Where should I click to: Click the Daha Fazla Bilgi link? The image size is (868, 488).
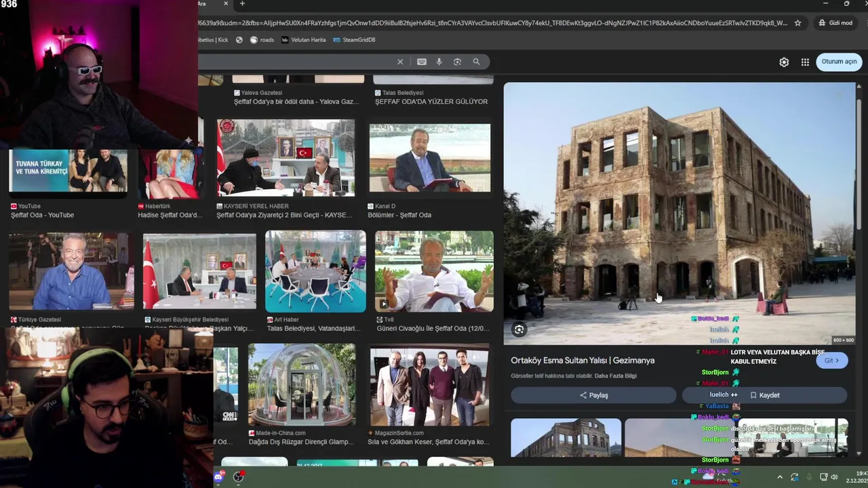point(616,375)
